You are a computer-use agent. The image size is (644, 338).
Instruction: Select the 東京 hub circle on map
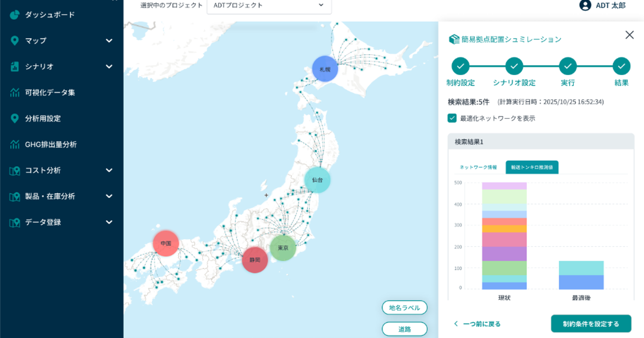coord(283,248)
